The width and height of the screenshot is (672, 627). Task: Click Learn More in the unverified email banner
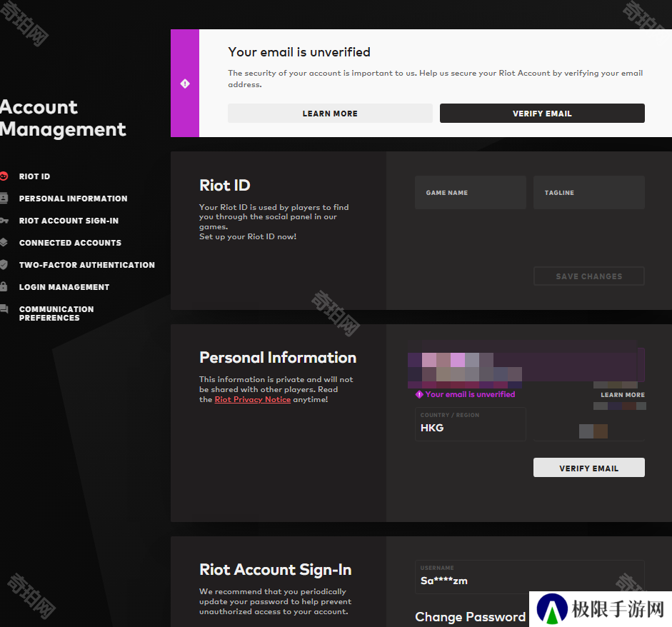(x=330, y=113)
